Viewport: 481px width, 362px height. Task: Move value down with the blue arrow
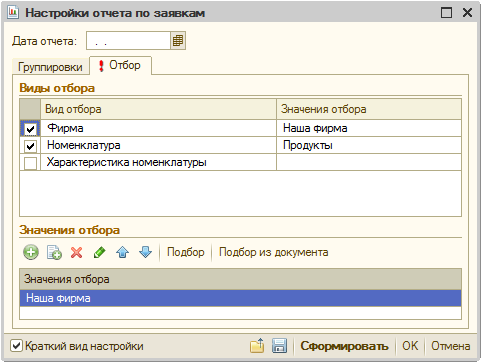[145, 252]
